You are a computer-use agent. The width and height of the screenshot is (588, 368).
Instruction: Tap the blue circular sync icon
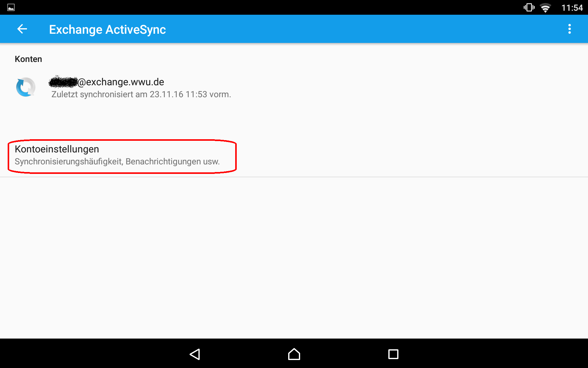26,87
